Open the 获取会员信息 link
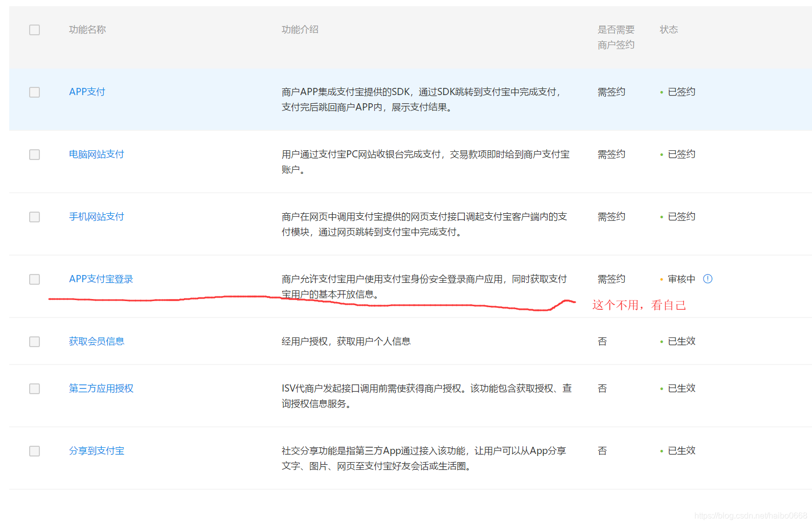Viewport: 812px width, 525px height. pos(97,341)
